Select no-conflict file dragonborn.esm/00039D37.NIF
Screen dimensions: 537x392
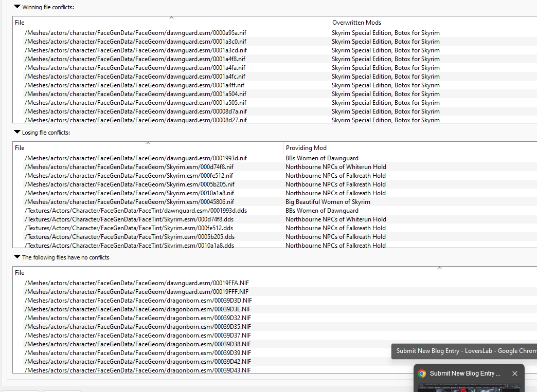click(x=138, y=335)
